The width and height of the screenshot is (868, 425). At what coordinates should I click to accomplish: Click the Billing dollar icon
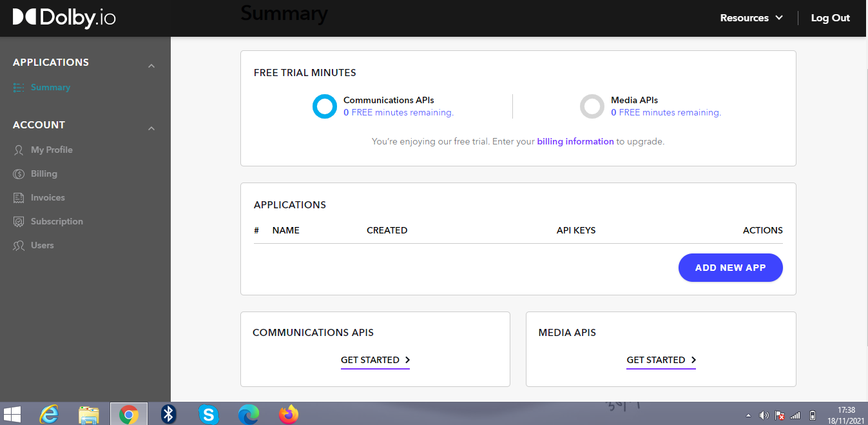point(19,173)
